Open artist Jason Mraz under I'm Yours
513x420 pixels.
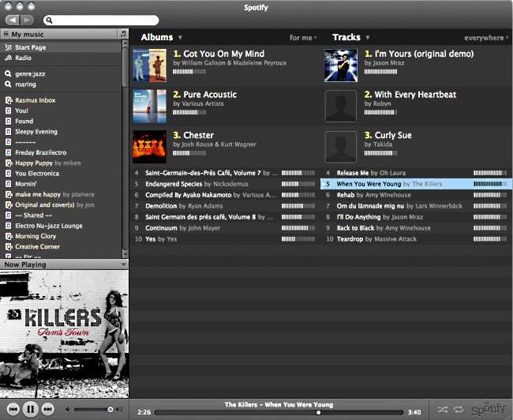(388, 63)
